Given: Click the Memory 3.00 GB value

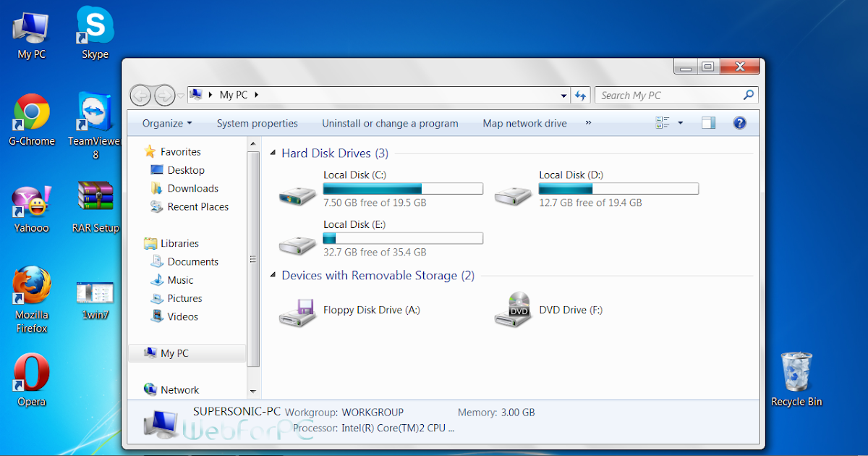Looking at the screenshot, I should [x=518, y=413].
